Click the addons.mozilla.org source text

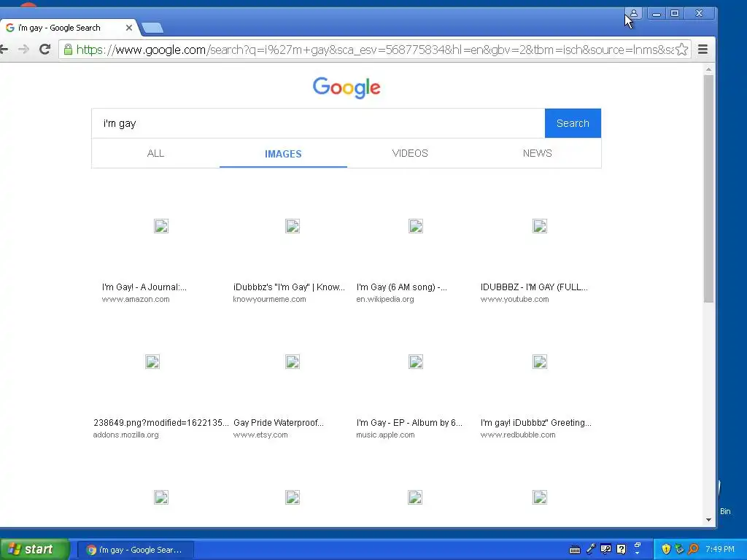[125, 435]
